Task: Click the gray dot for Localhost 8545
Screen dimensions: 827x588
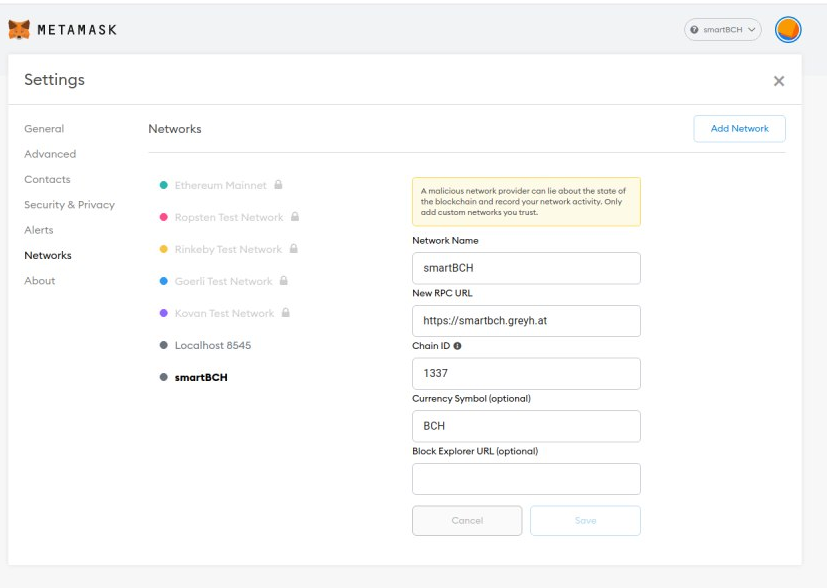Action: [x=164, y=345]
